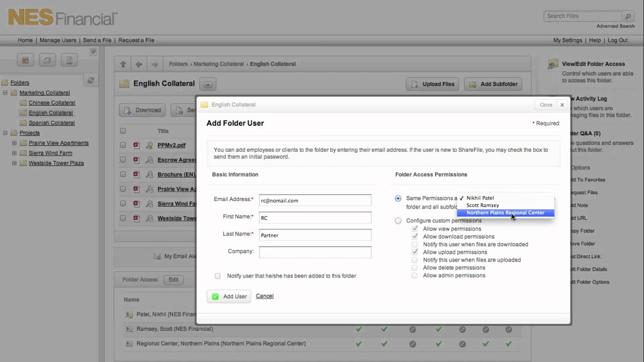Click the third sidebar toolbar icon
This screenshot has height=362, width=644.
pos(69,60)
